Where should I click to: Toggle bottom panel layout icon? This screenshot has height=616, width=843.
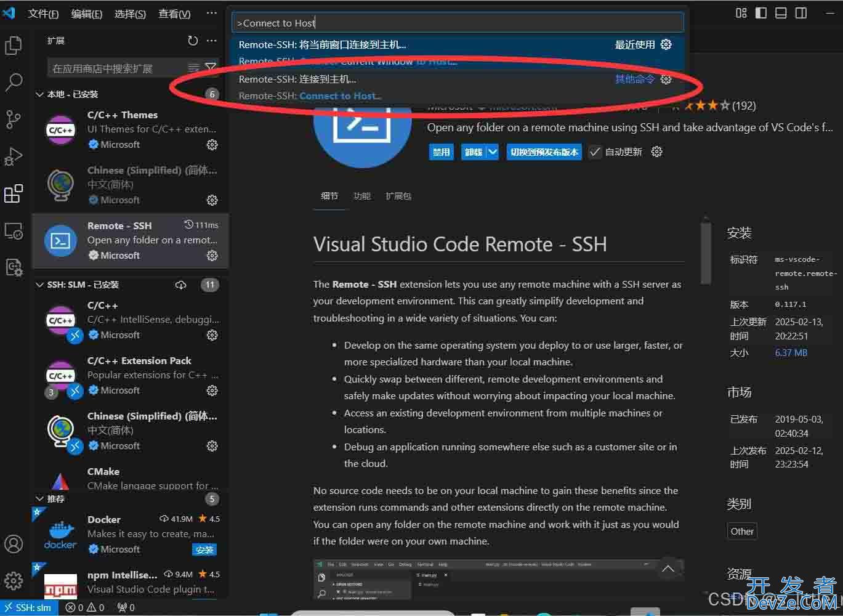pos(781,13)
